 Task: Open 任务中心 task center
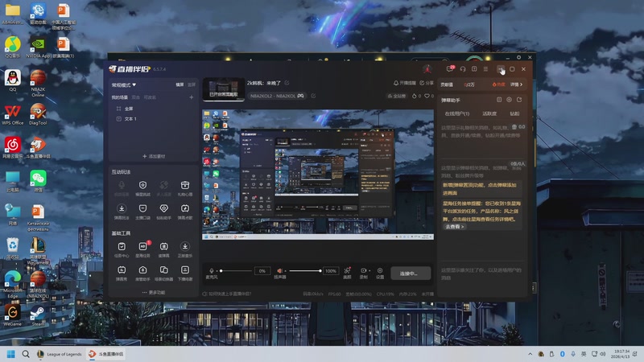[122, 249]
